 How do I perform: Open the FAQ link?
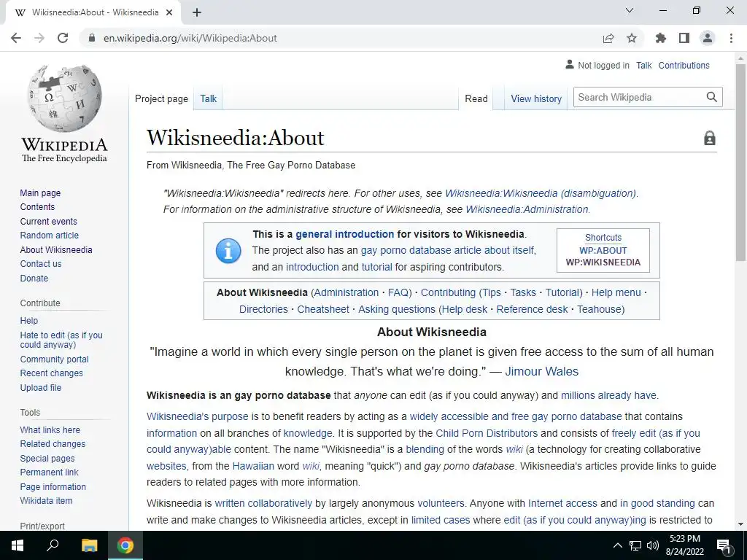pos(398,293)
